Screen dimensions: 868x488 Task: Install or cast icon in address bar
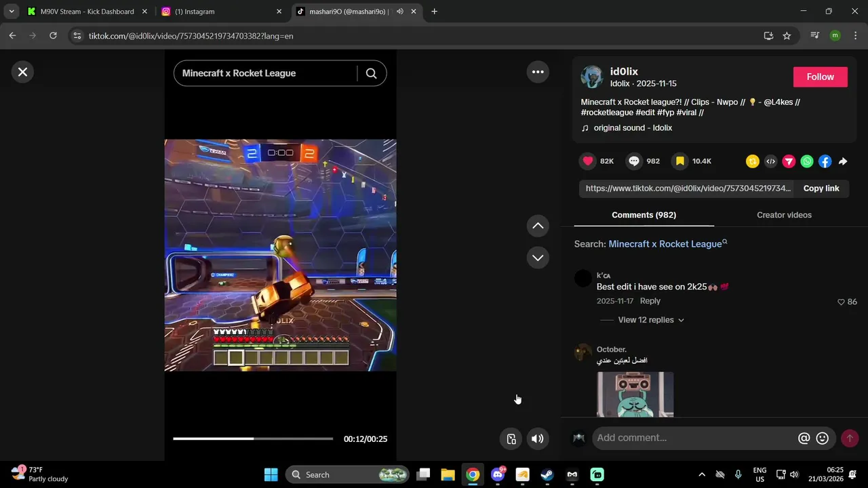coord(768,36)
